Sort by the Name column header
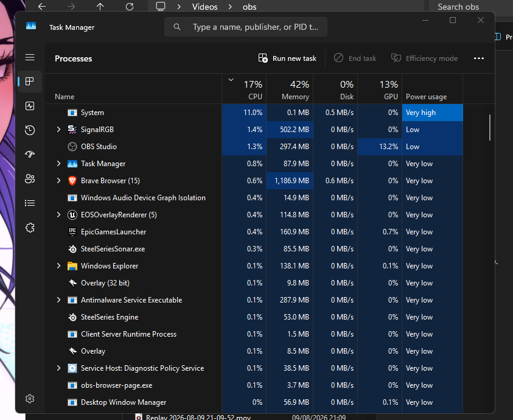Screen dimensions: 513x420 pos(133,89)
